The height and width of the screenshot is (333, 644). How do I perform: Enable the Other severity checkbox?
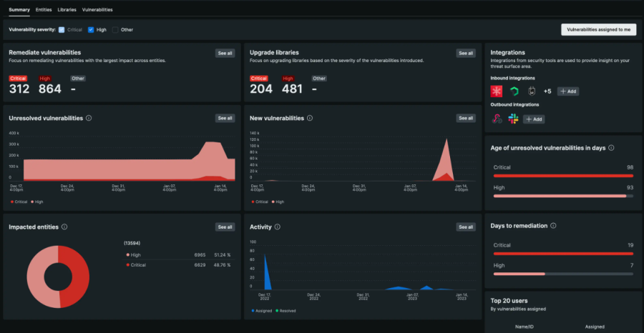(x=115, y=30)
